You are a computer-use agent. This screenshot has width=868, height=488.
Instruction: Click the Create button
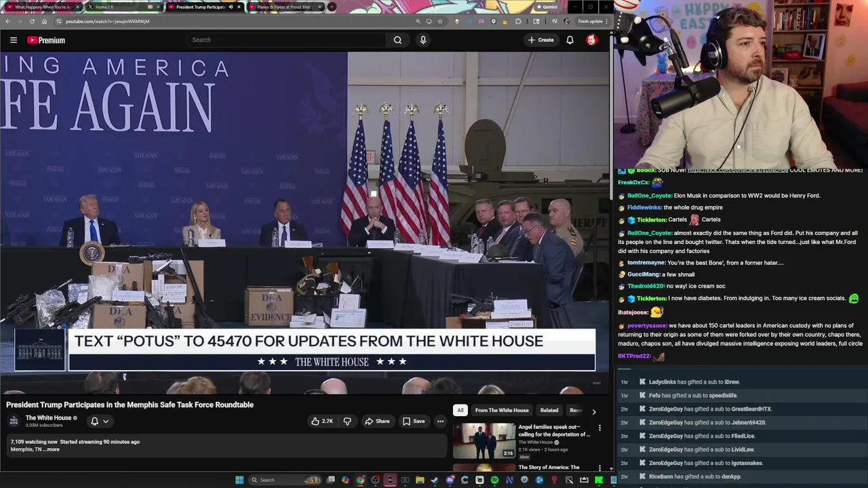pos(541,40)
